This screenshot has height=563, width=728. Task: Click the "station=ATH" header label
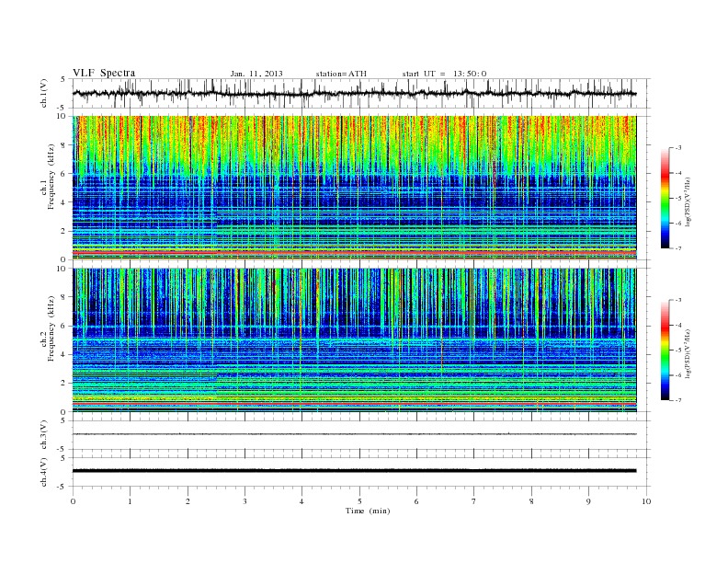pyautogui.click(x=341, y=74)
